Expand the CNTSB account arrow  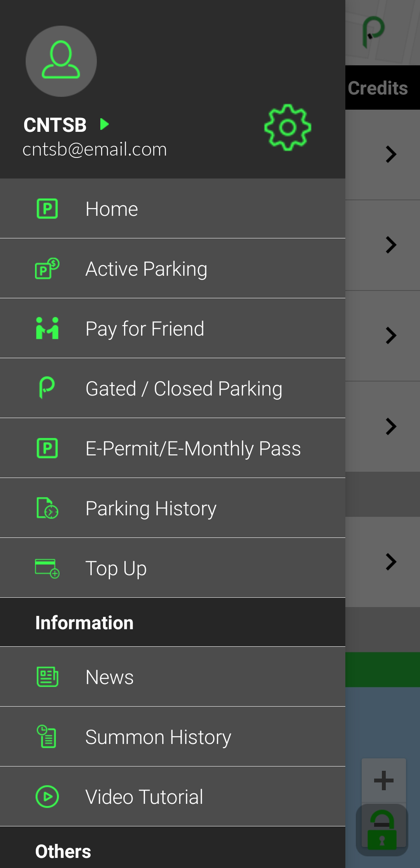[x=104, y=124]
